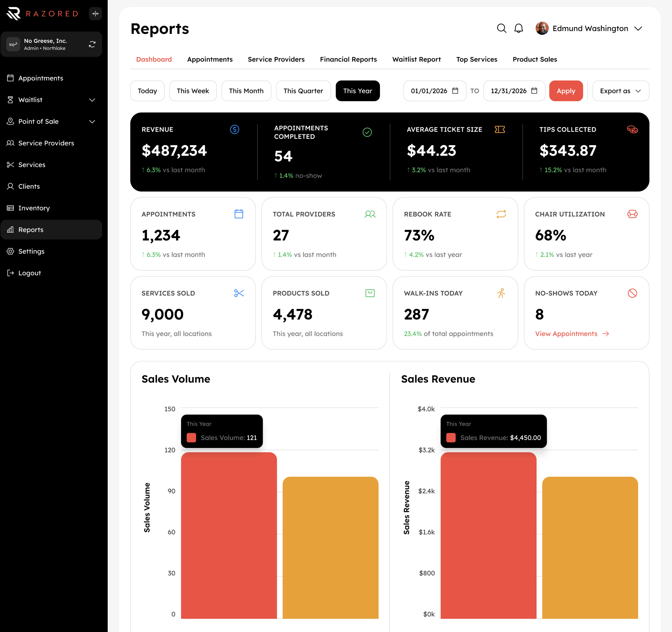
Task: Click the Sales Revenue chart heading
Action: pyautogui.click(x=438, y=379)
